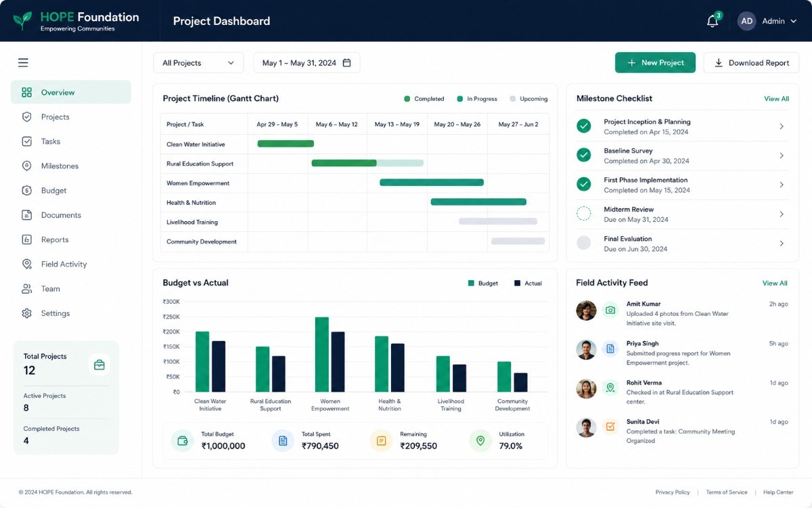The image size is (812, 508).
Task: Toggle Completed legend in Gantt chart
Action: (x=424, y=99)
